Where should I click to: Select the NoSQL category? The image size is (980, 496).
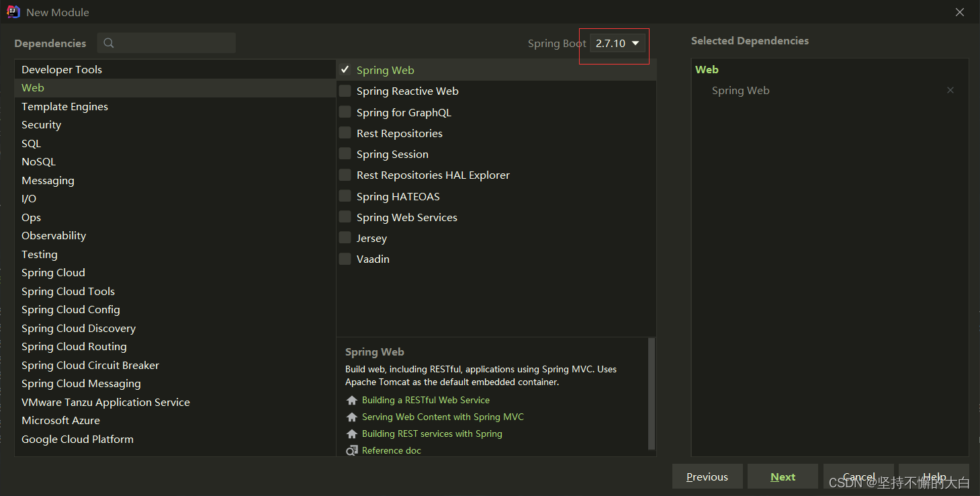tap(175, 162)
